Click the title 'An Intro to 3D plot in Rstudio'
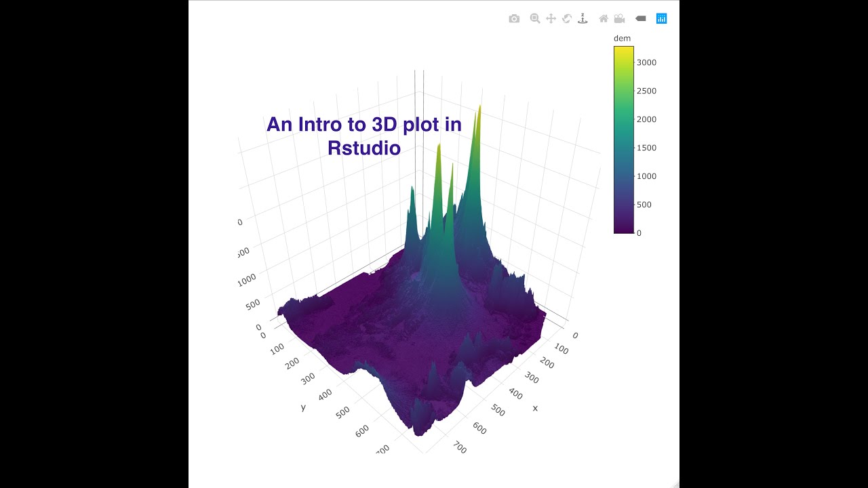Screen dimensions: 868x488 (x=364, y=136)
